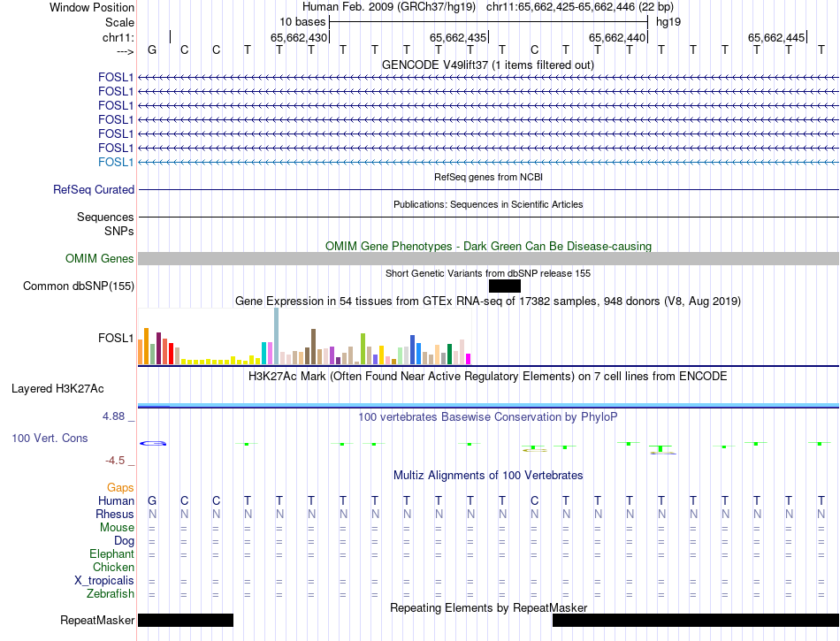Open the GENCODE V49lift37 track title
840x641 pixels.
coord(487,65)
